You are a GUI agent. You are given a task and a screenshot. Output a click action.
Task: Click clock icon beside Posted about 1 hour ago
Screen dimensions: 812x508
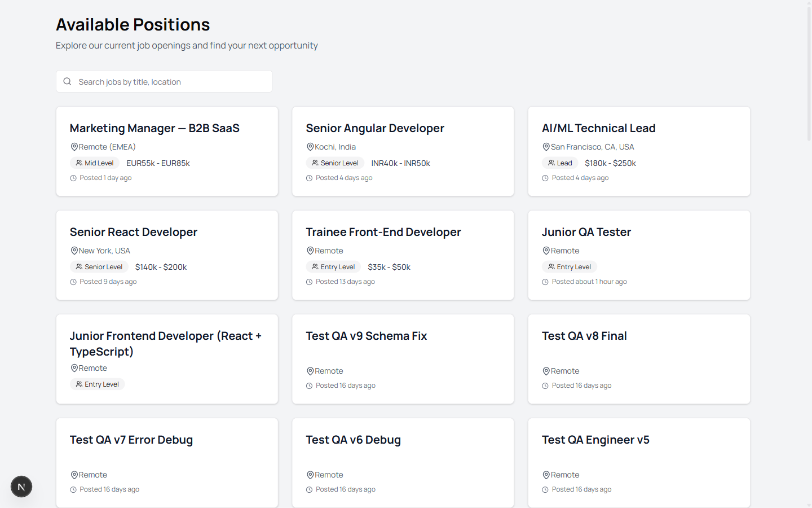(545, 282)
